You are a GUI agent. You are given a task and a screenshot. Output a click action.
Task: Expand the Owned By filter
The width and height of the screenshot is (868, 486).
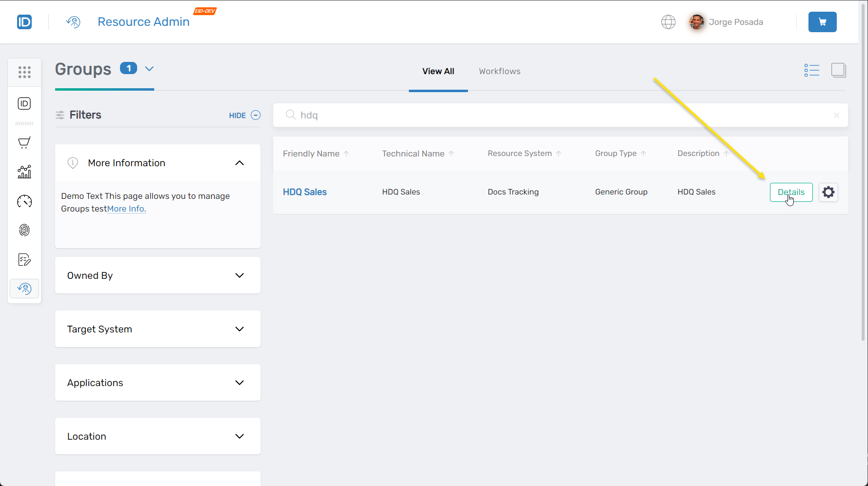click(158, 275)
